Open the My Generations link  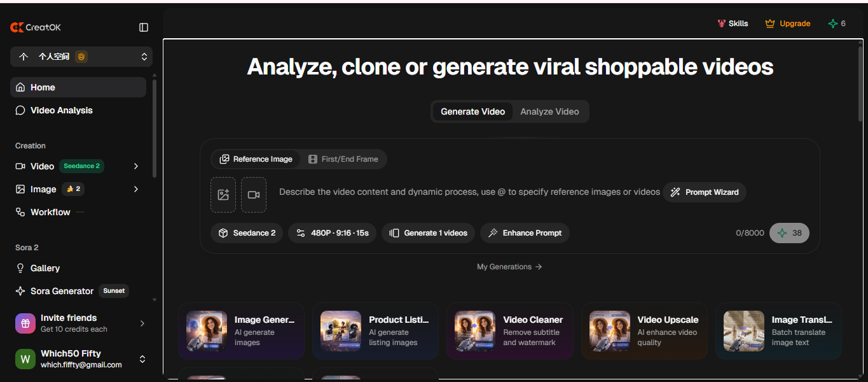tap(509, 267)
